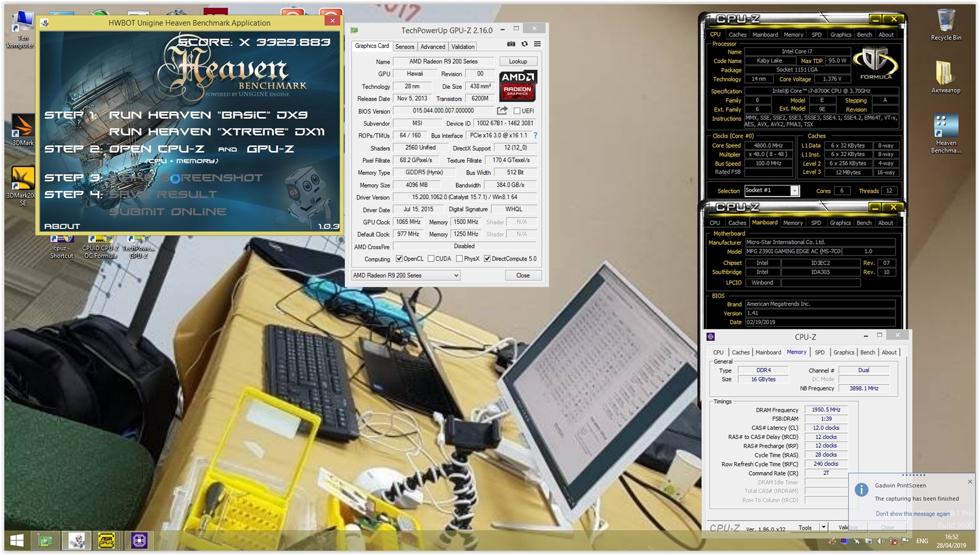Click the Memory Type value GDDR5 (Hynix)
Screen dimensions: 980x555
pyautogui.click(x=424, y=173)
